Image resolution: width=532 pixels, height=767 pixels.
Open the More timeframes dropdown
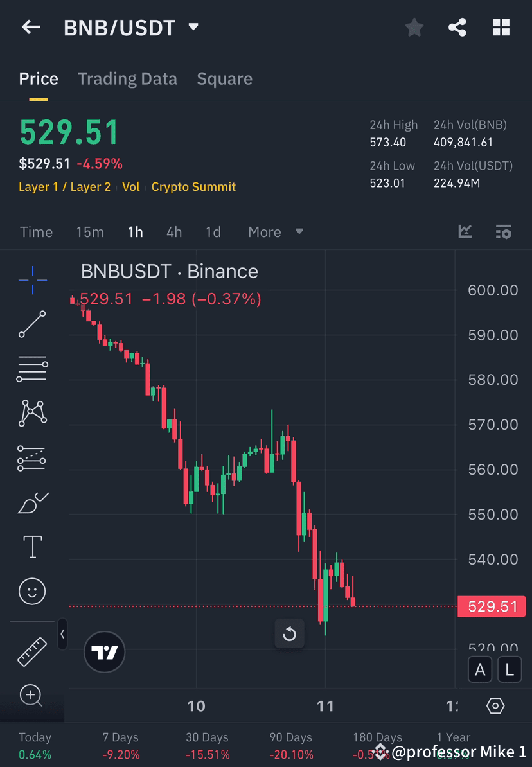click(275, 232)
